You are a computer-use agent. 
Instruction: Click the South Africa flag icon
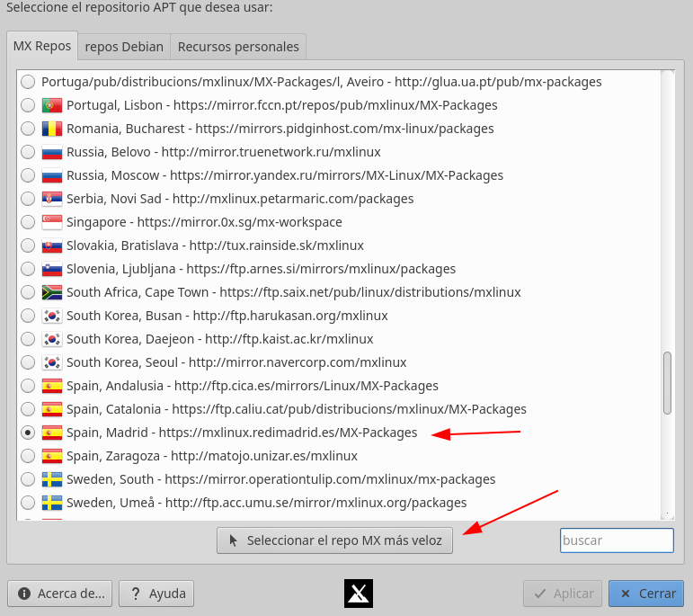pos(52,292)
